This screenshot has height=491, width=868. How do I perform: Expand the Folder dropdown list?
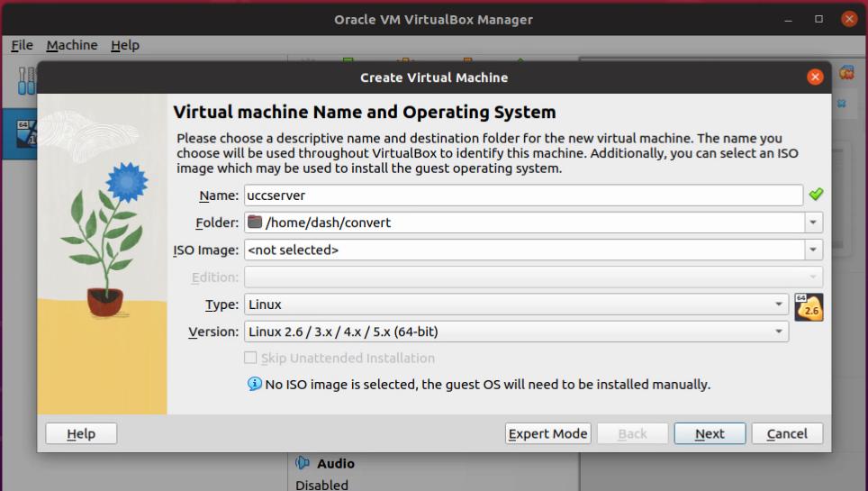[x=813, y=223]
